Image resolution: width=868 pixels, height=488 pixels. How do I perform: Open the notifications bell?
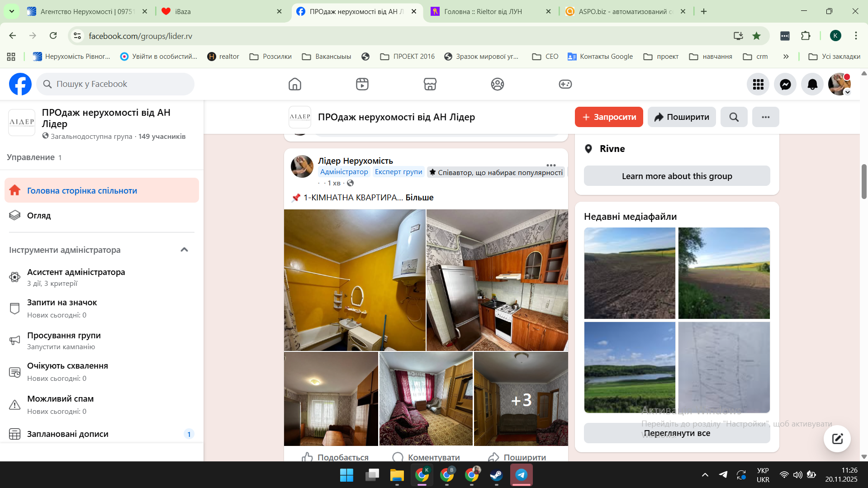pos(812,84)
